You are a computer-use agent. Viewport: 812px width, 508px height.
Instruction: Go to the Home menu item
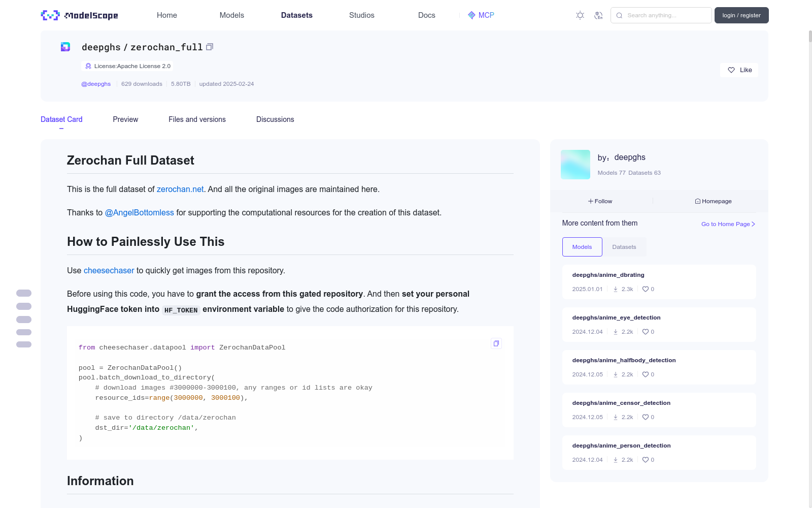coord(167,15)
